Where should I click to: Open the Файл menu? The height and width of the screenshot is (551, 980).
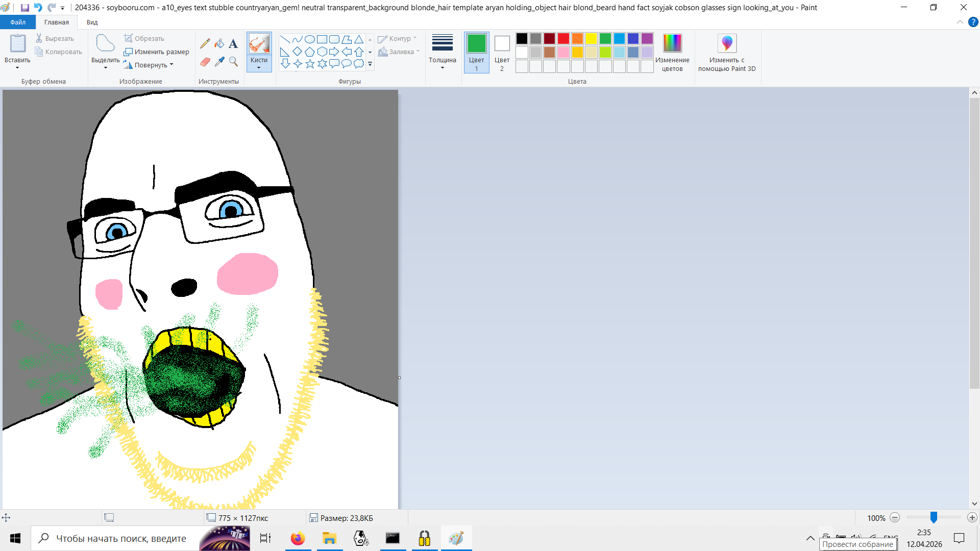[18, 22]
